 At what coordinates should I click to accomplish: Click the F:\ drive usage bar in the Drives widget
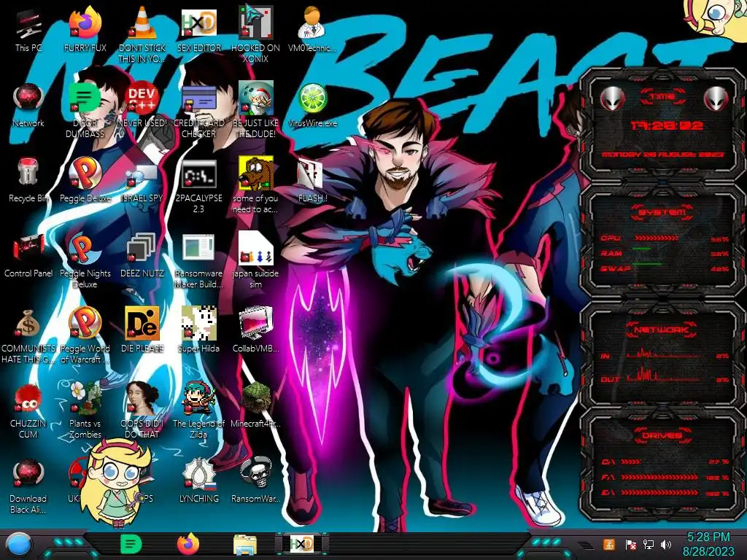point(659,477)
